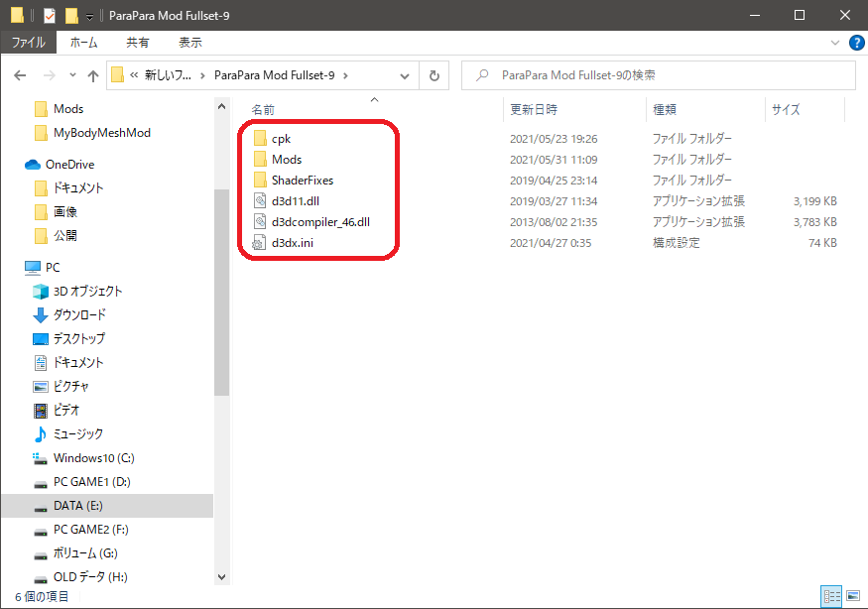Click the Forward navigation arrow

[x=50, y=75]
